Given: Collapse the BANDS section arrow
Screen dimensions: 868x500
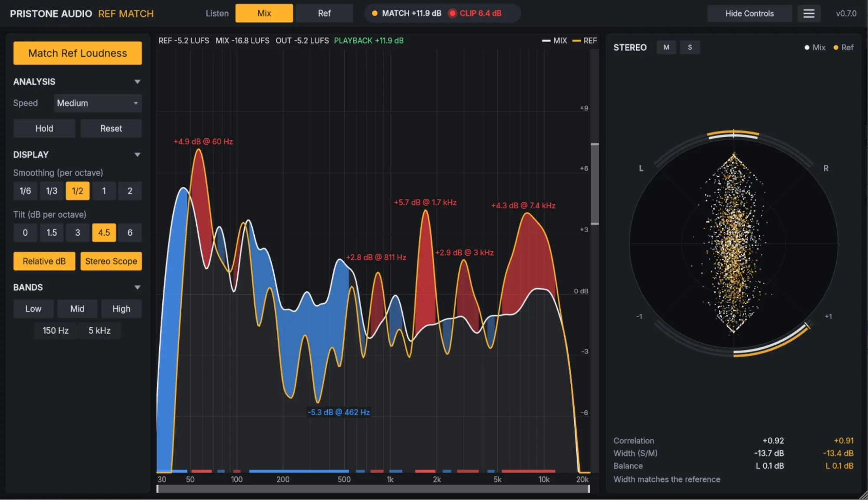Looking at the screenshot, I should pos(137,287).
